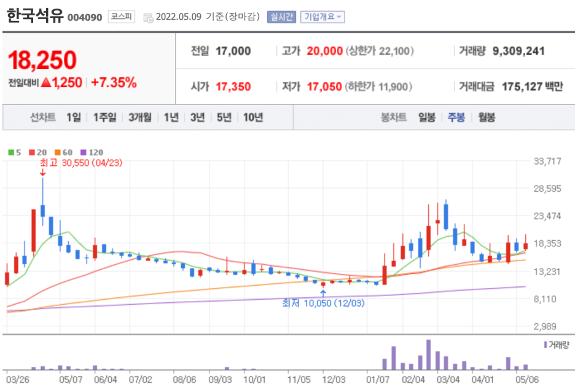
Task: Click the 전일 value 17,000
Action: (233, 51)
